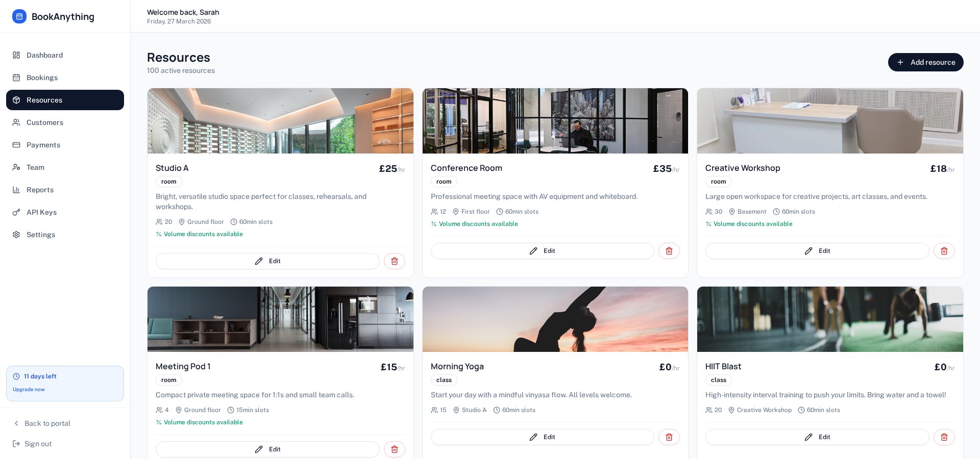980x459 pixels.
Task: Click 'Friday, 27 March 2026' date text
Action: pyautogui.click(x=179, y=21)
